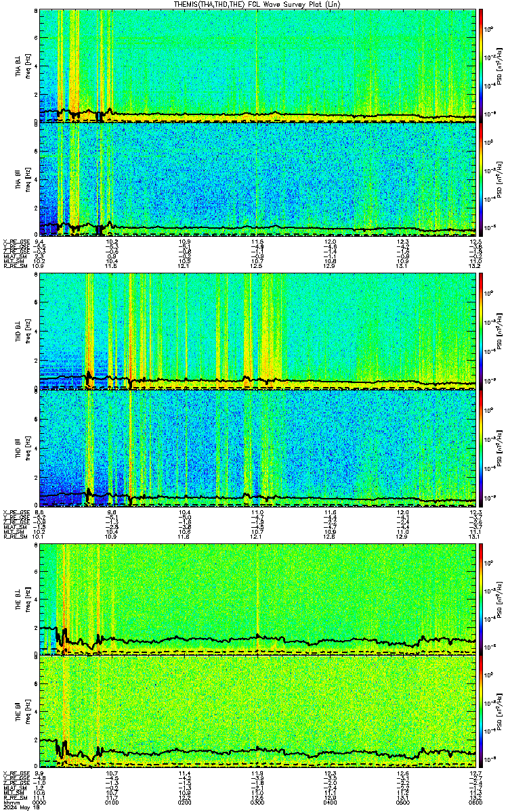Click the plot title 'THEMIS FGL Wave Survey Plot'

coord(257,4)
